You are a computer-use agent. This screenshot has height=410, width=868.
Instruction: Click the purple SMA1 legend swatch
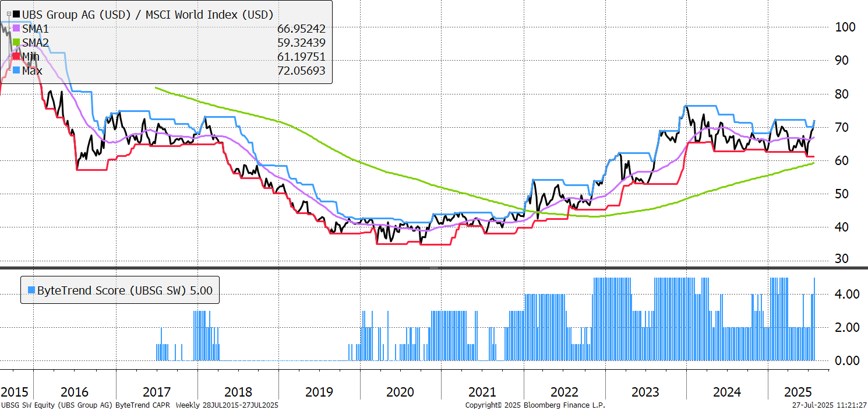[x=16, y=29]
